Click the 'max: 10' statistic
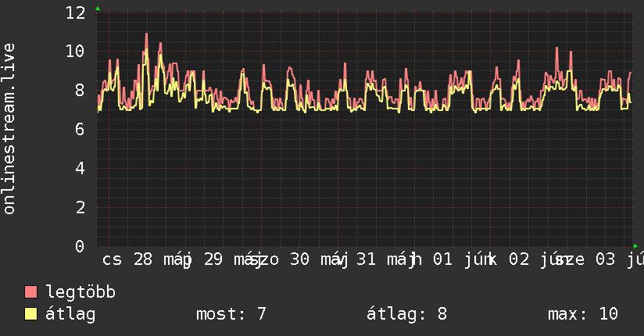 coord(583,314)
